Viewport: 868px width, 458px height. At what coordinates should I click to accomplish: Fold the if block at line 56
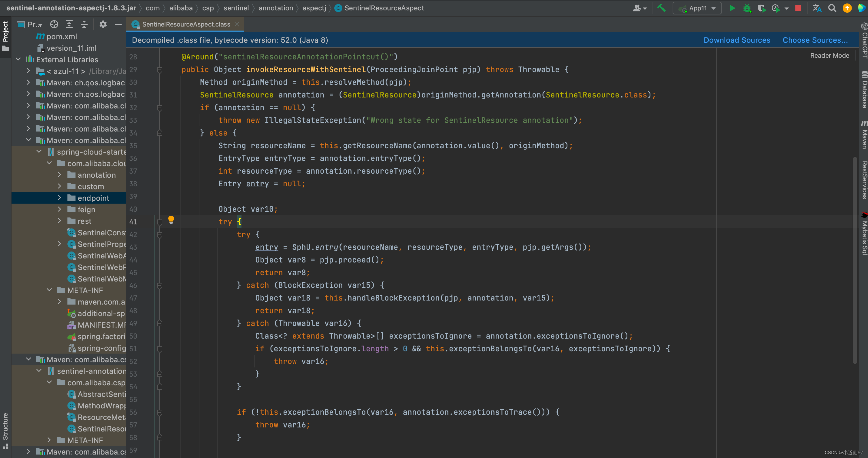(x=160, y=412)
